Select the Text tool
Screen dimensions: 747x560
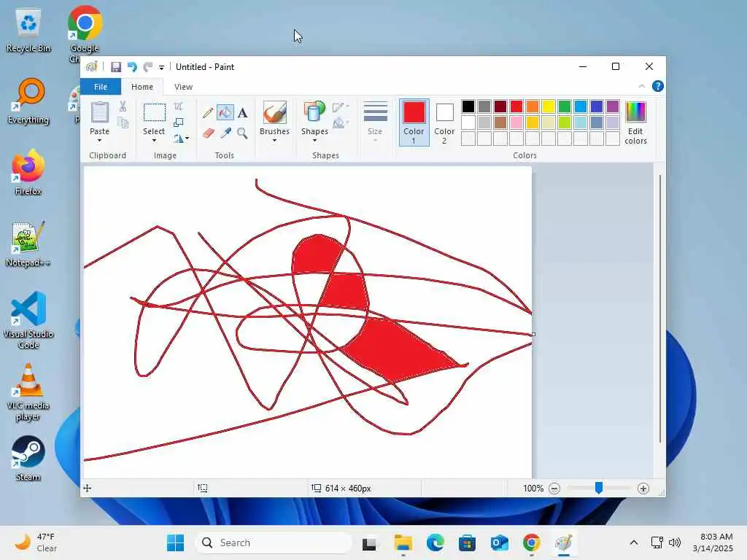pos(242,113)
